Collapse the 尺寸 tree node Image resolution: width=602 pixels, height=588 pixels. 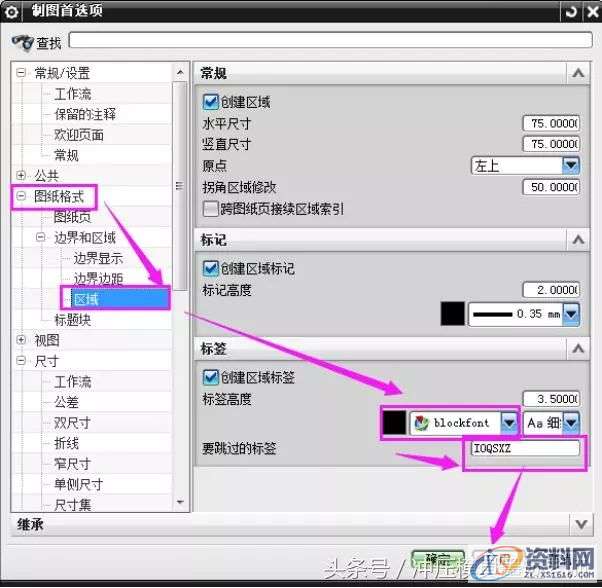[x=21, y=361]
